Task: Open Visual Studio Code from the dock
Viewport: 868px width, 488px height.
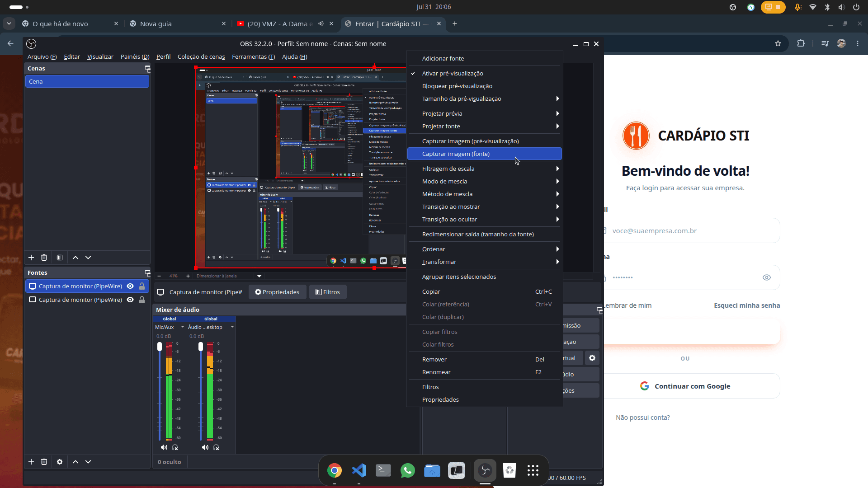Action: [x=359, y=470]
